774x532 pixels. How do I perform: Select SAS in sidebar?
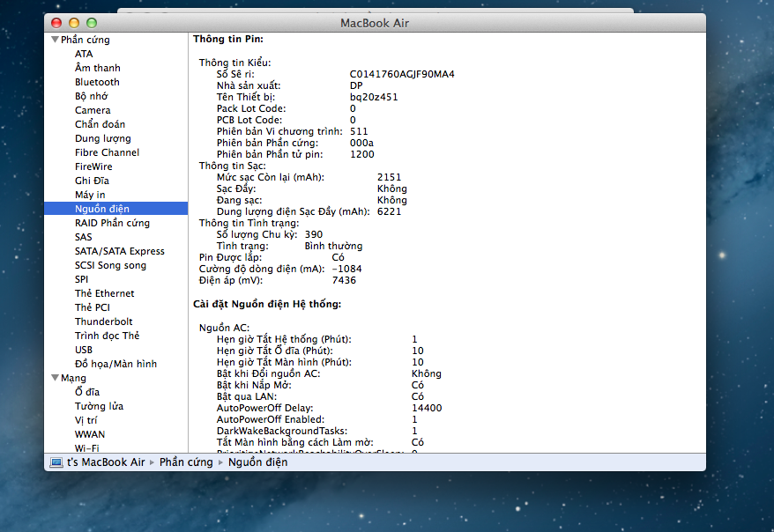click(x=83, y=237)
